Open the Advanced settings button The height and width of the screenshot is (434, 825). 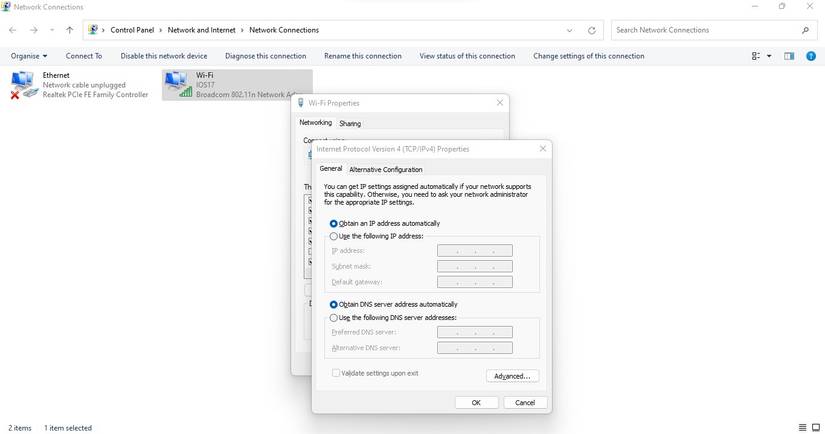point(512,376)
